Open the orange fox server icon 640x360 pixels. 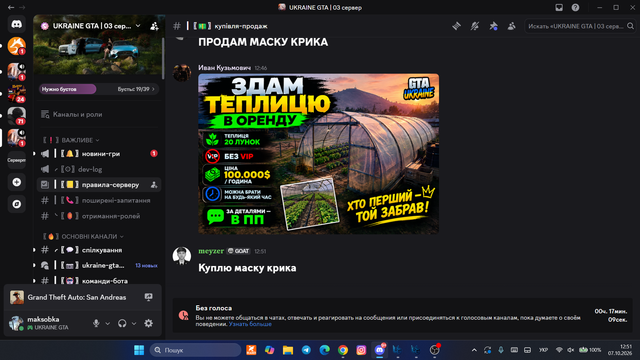16,46
